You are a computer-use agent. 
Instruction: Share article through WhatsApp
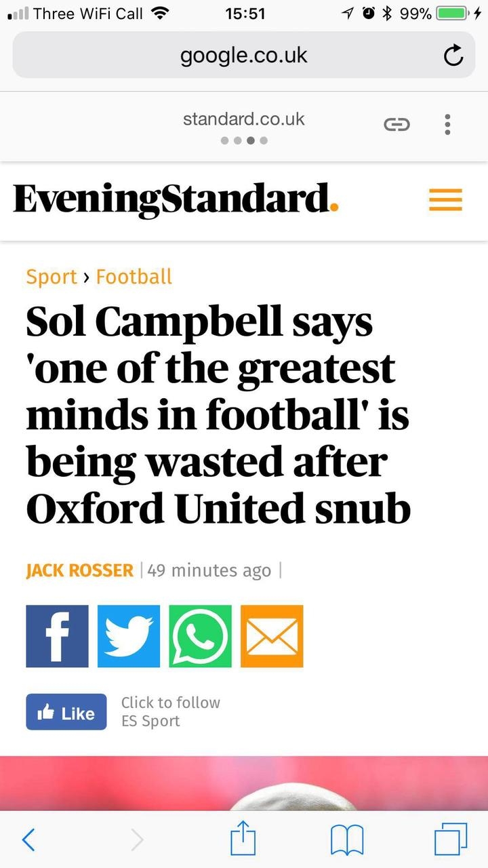coord(200,636)
